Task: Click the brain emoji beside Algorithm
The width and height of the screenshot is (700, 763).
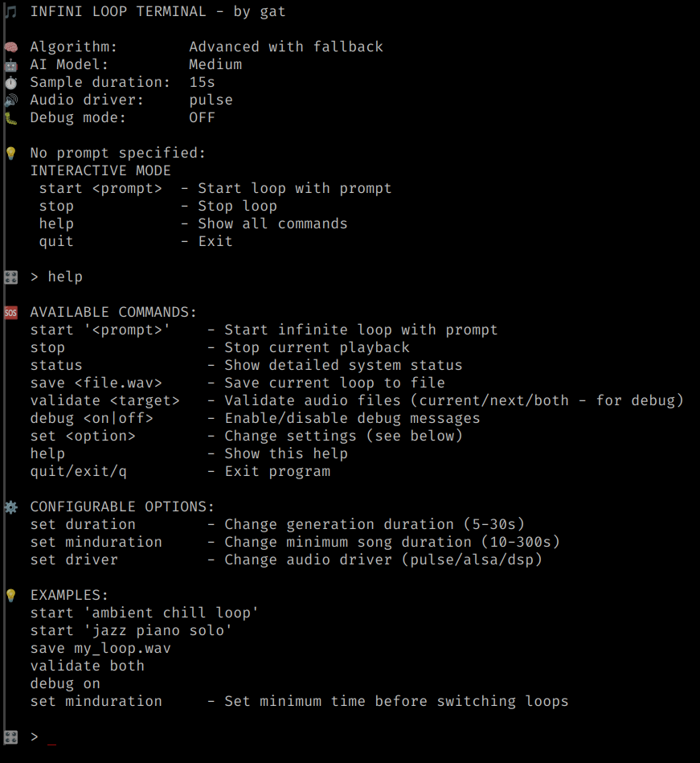Action: pyautogui.click(x=10, y=47)
